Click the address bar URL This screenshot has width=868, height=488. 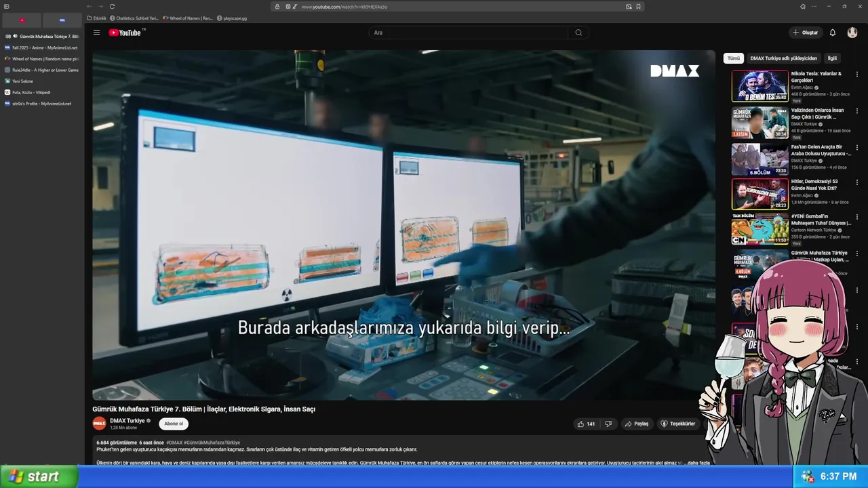click(x=344, y=6)
